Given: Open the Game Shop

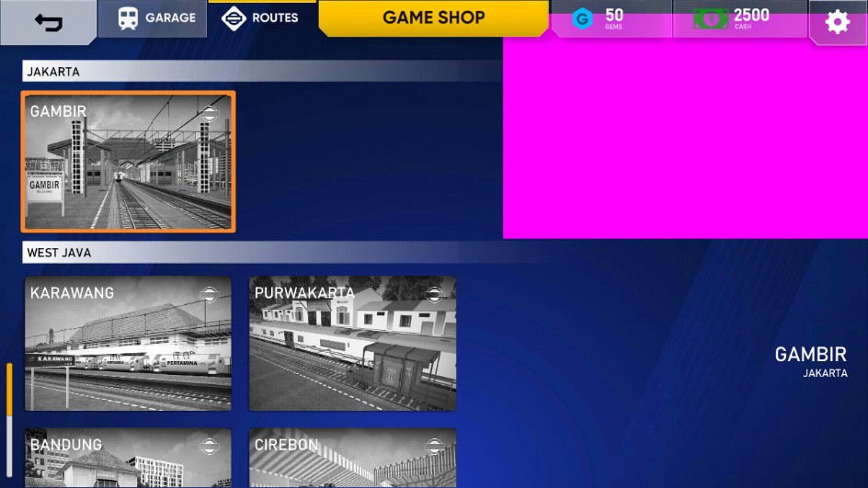Looking at the screenshot, I should pos(433,17).
